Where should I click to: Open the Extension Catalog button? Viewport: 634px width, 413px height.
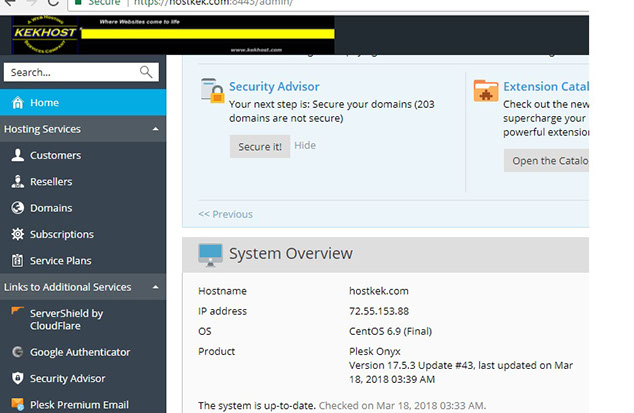point(546,161)
